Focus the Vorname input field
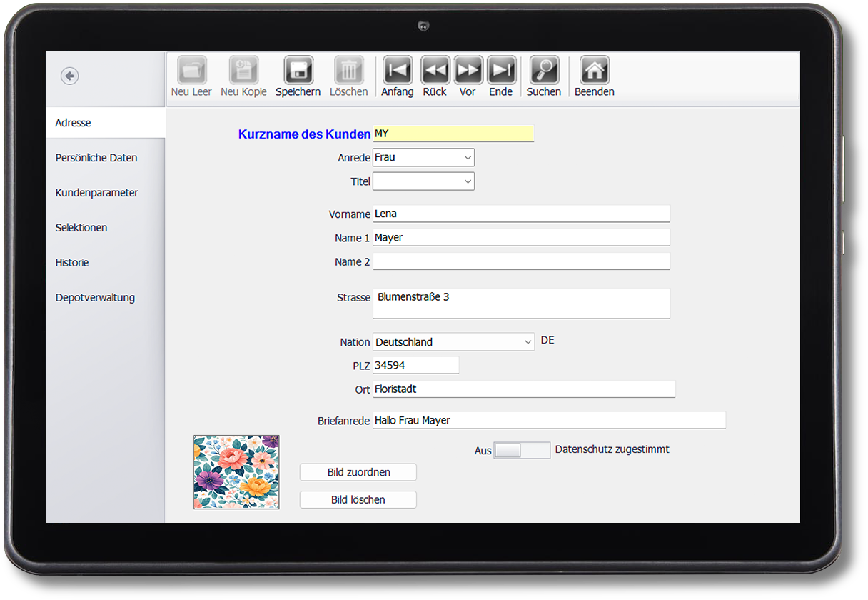868x600 pixels. 521,214
